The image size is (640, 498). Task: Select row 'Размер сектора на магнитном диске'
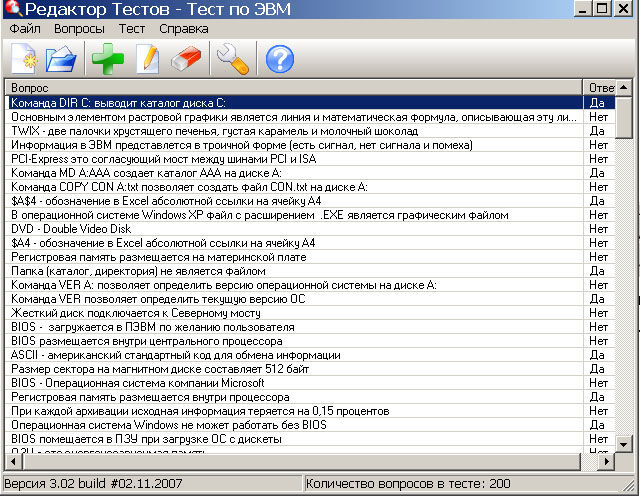click(x=310, y=369)
